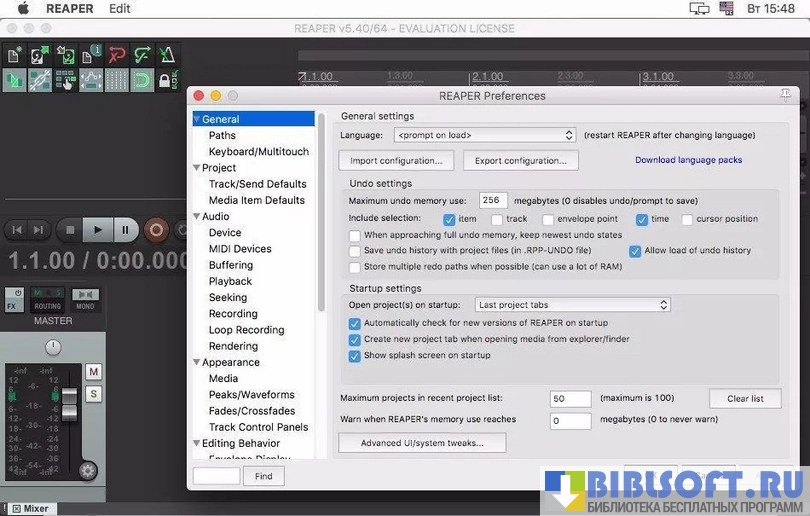This screenshot has width=810, height=516.
Task: Toggle the grid lines icon
Action: click(116, 80)
